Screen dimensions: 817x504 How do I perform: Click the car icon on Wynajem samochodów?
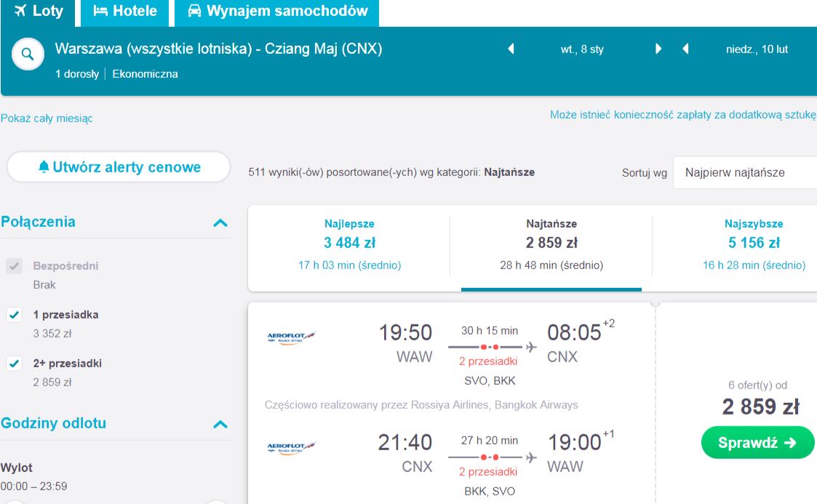[194, 11]
